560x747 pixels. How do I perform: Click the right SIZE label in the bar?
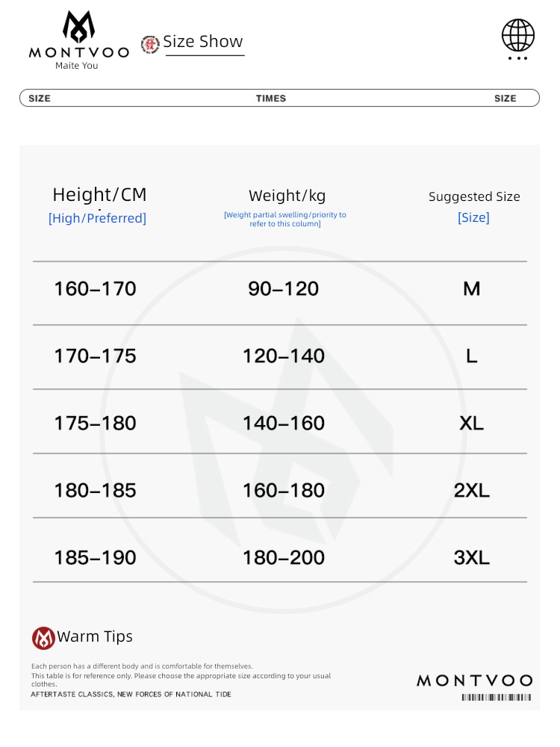[505, 98]
